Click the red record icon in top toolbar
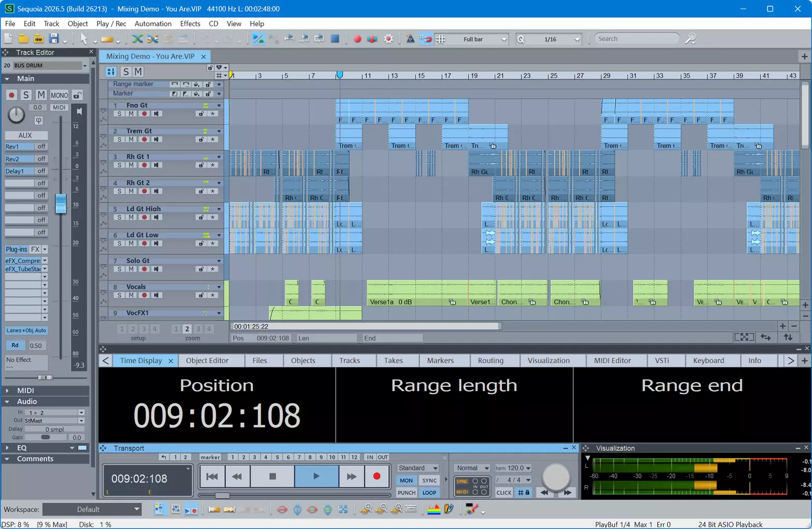Image resolution: width=812 pixels, height=529 pixels. point(357,39)
